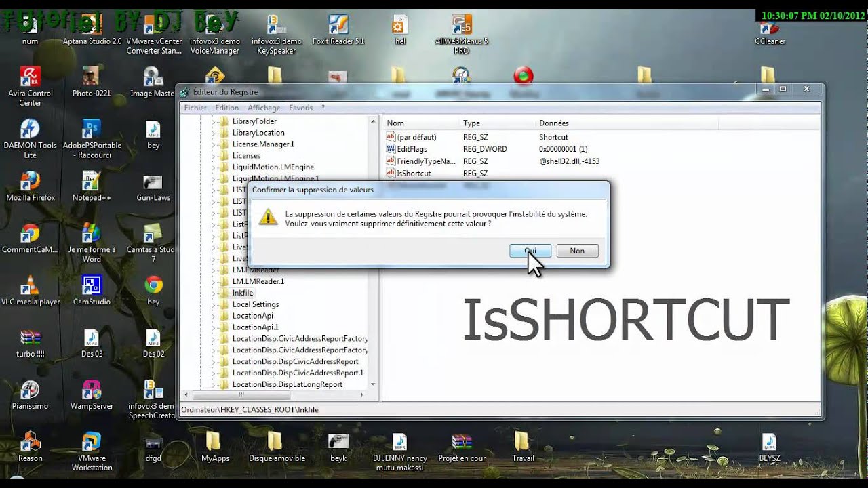Image resolution: width=868 pixels, height=488 pixels.
Task: Select the IsShortcut string value icon
Action: pos(391,174)
